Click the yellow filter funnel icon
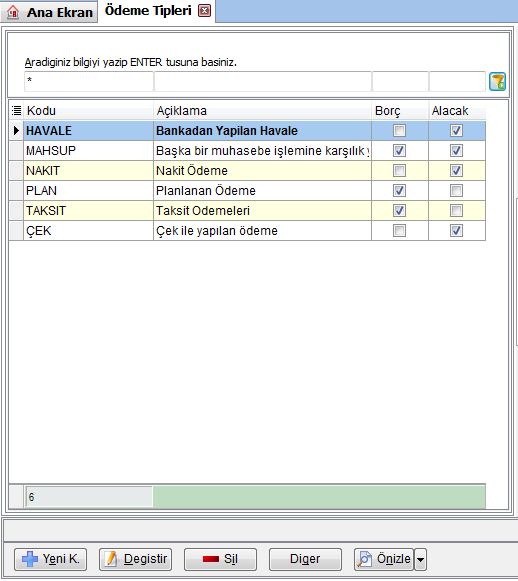This screenshot has width=518, height=581. point(497,82)
